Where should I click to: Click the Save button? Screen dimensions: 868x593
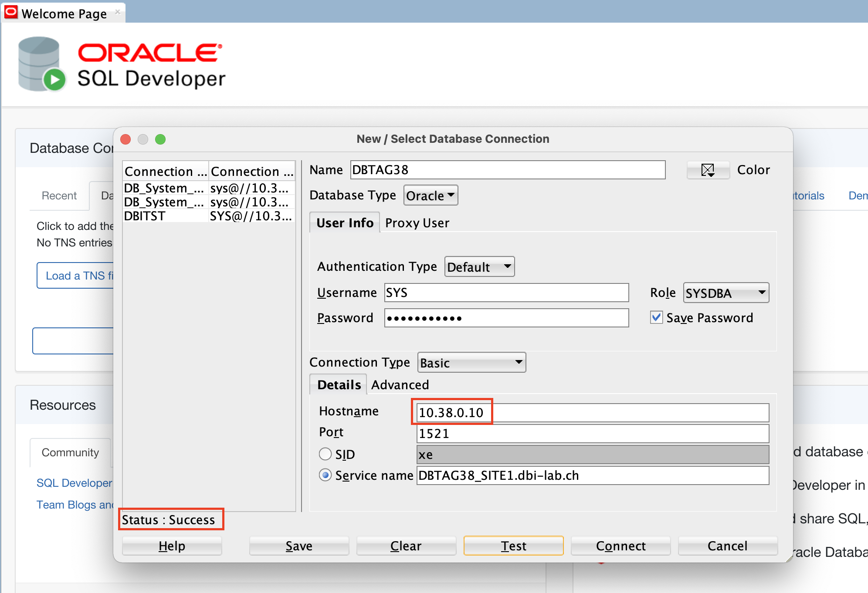click(x=299, y=546)
